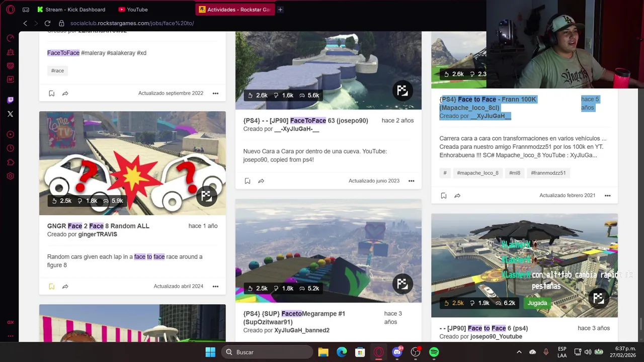Click the FacetoMegarampe colorful ramp thumbnail
Image resolution: width=644 pixels, height=362 pixels.
coord(328,251)
